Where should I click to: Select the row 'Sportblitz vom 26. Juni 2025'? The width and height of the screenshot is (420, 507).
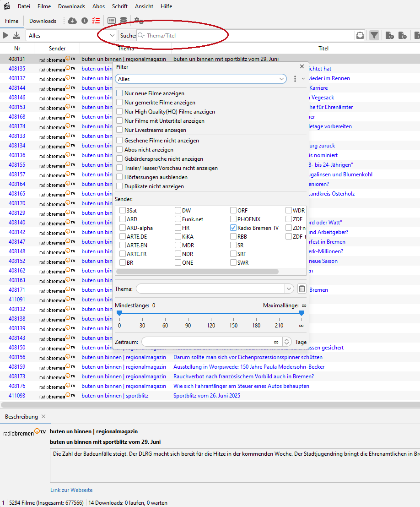[x=210, y=395]
